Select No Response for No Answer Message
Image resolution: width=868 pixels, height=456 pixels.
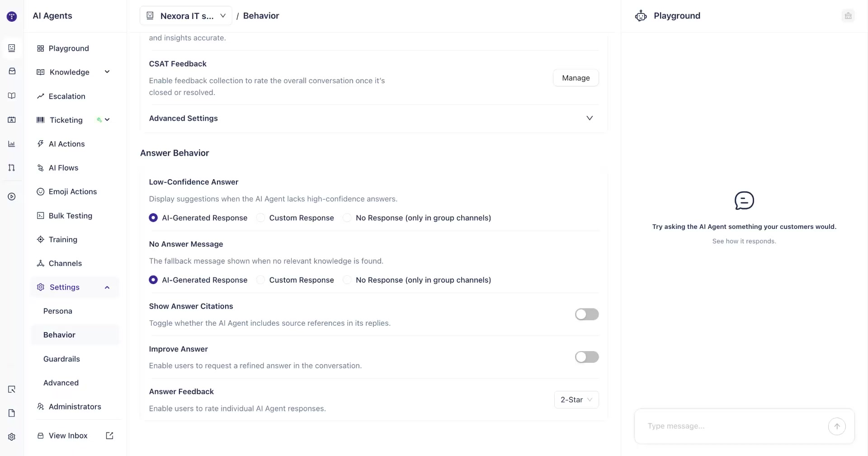[347, 280]
